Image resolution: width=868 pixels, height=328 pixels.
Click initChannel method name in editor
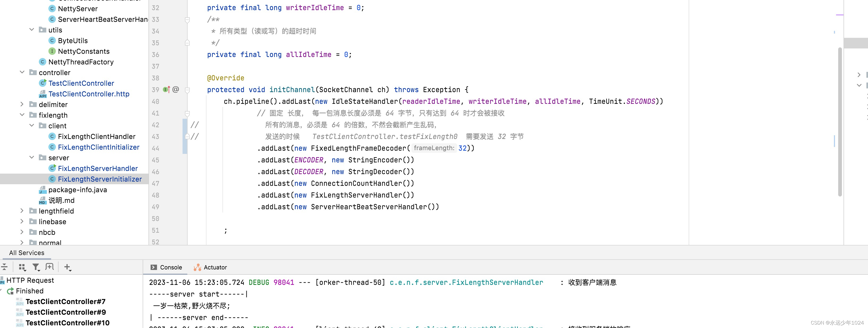[292, 90]
